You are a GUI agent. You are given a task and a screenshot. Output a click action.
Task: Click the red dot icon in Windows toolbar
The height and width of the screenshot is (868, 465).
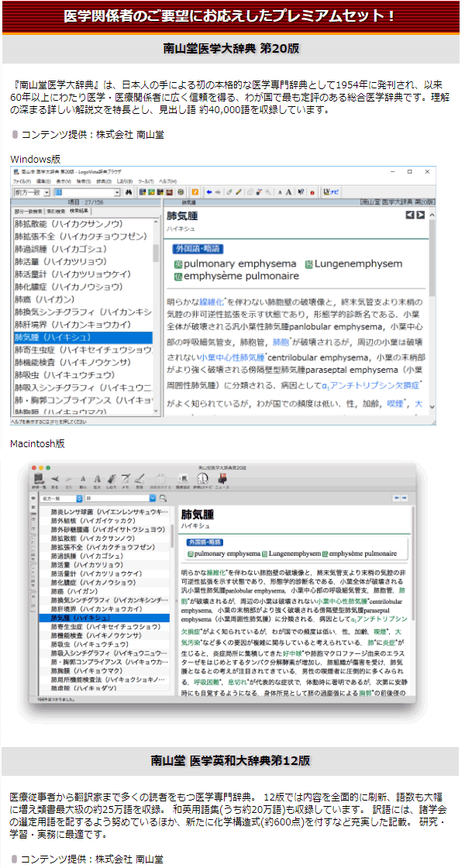point(312,193)
